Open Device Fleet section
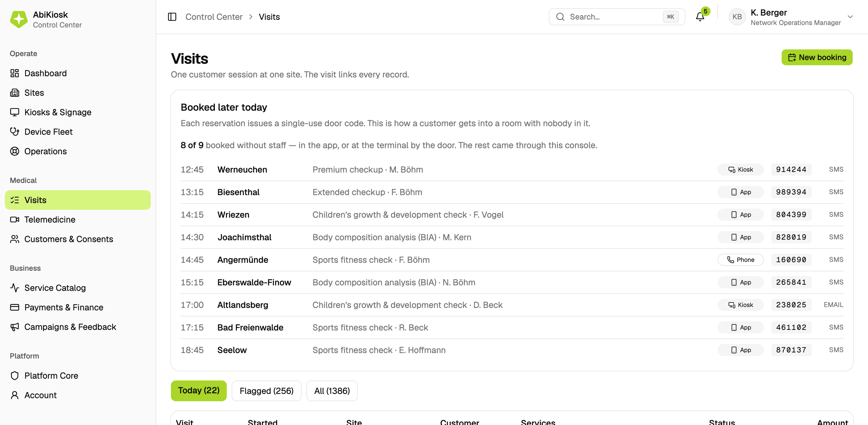 tap(78, 132)
